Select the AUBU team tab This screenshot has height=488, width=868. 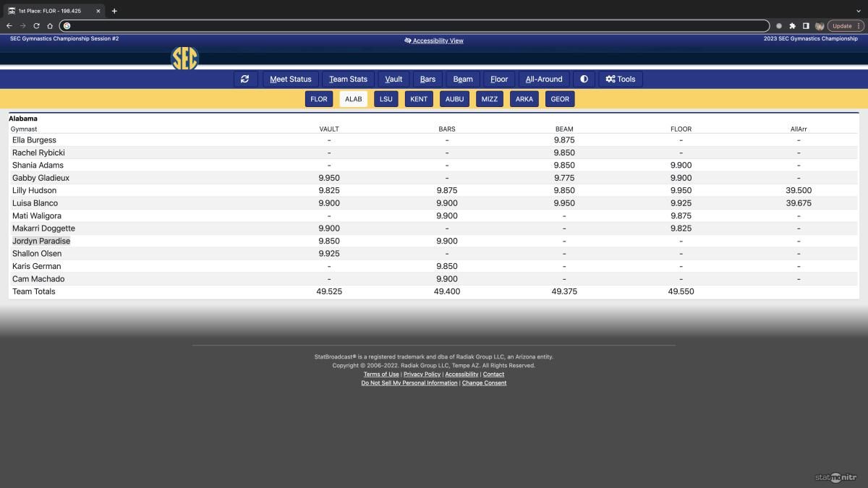[x=454, y=99]
